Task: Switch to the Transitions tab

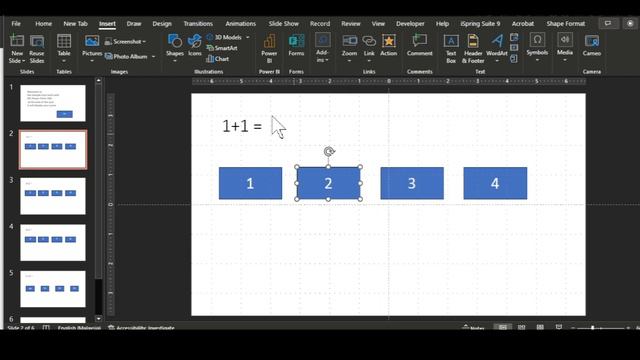Action: 198,24
